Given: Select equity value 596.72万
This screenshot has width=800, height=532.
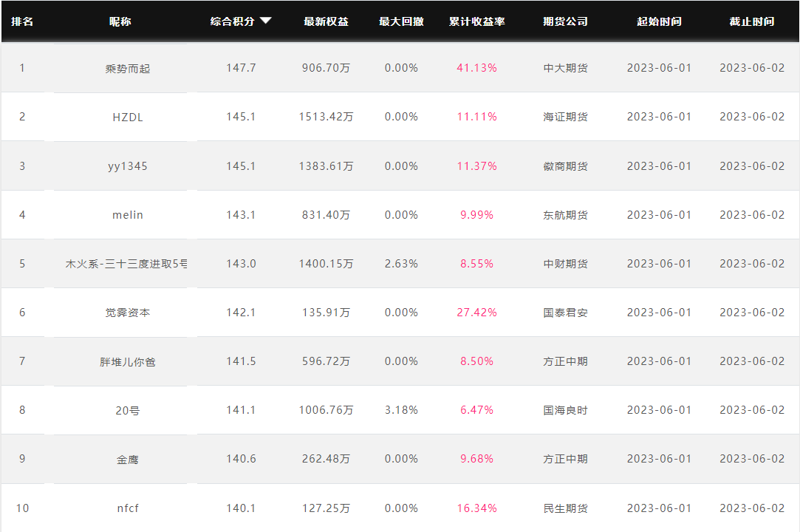Looking at the screenshot, I should point(326,361).
